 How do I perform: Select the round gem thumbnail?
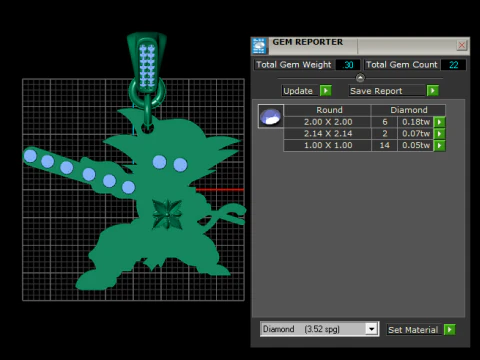point(271,116)
